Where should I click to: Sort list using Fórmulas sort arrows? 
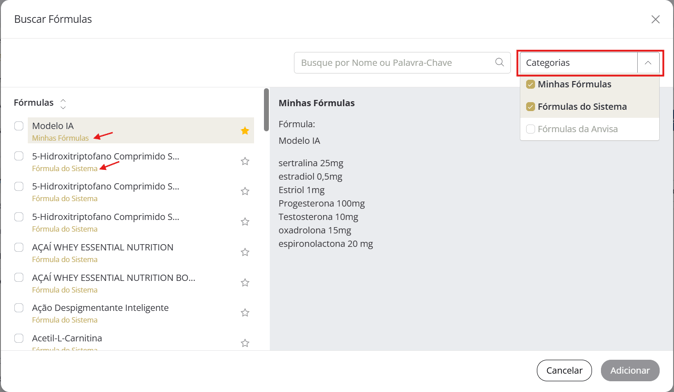(x=63, y=104)
